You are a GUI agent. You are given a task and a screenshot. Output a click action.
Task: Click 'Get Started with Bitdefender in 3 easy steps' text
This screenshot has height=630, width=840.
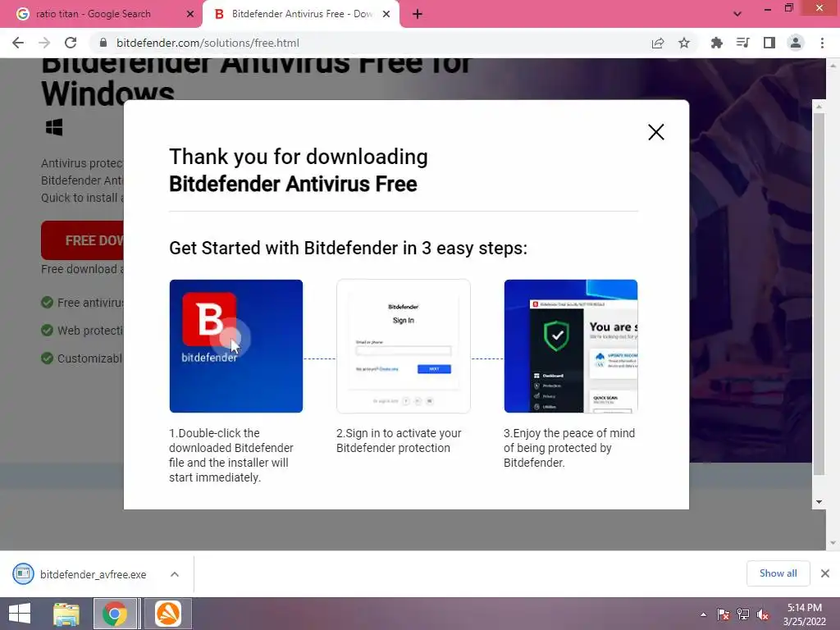tap(348, 248)
